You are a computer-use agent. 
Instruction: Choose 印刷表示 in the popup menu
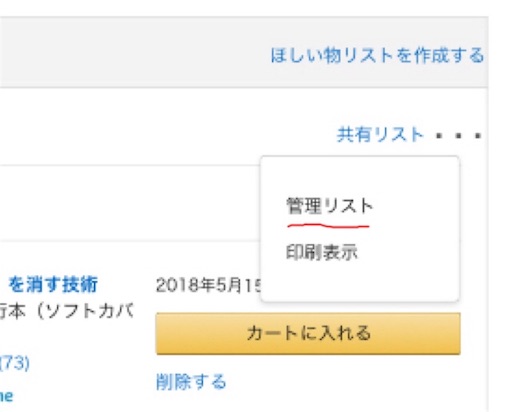[x=322, y=252]
